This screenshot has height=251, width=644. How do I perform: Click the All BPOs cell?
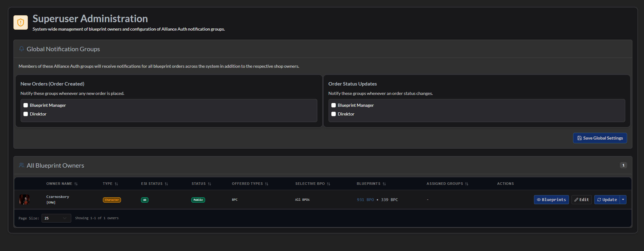tap(302, 200)
